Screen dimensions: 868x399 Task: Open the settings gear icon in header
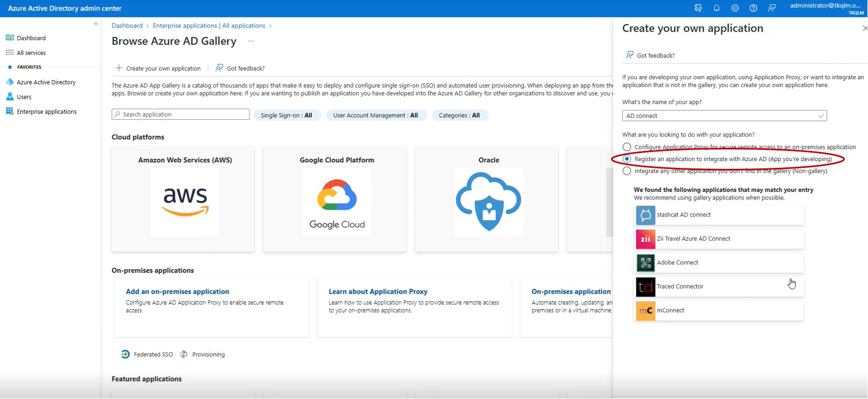point(735,8)
